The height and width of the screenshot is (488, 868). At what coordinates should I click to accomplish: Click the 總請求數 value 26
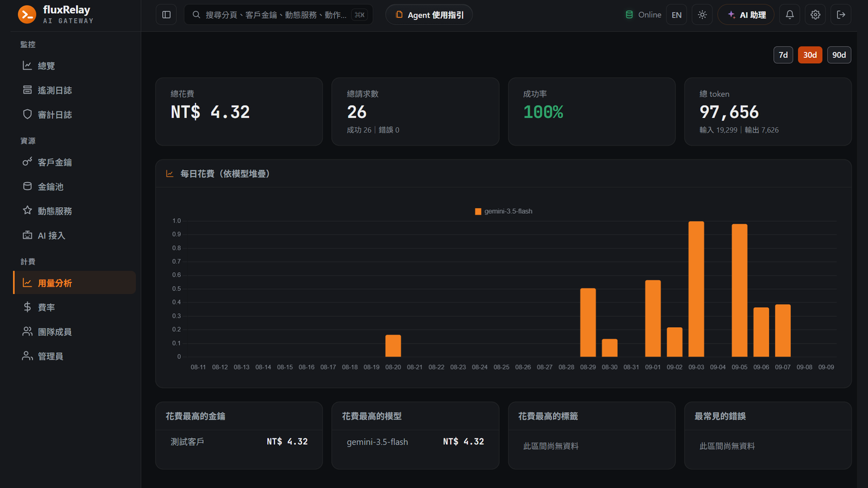pos(357,112)
